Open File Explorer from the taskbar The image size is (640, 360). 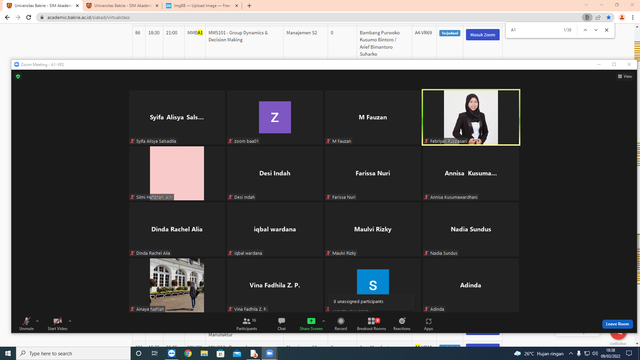(204, 353)
